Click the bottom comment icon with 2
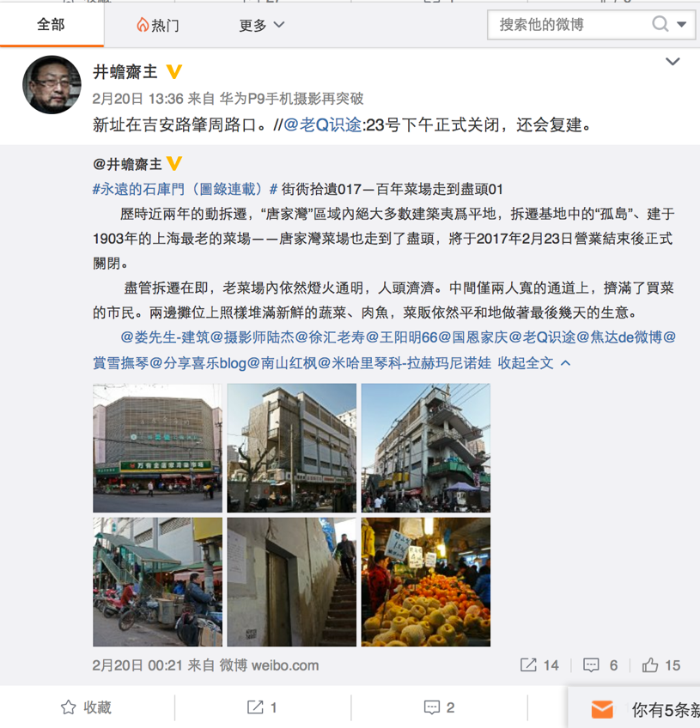Screen dimensions: 700x728 (432, 707)
